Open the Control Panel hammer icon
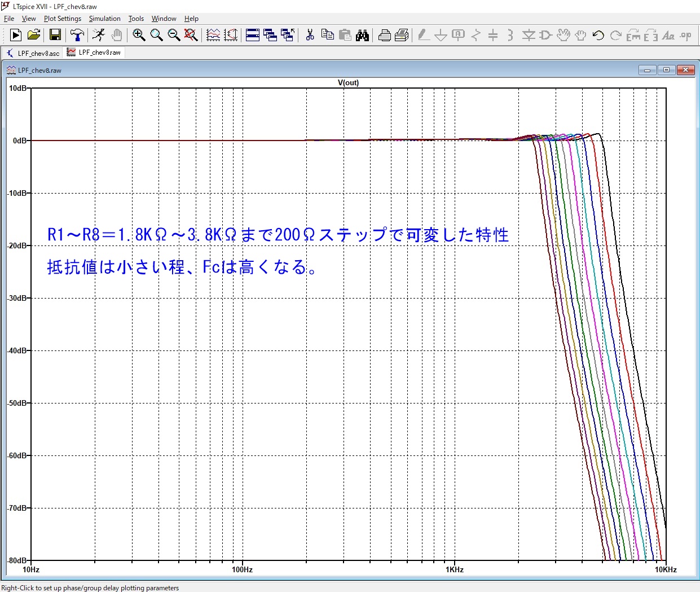 pyautogui.click(x=77, y=36)
